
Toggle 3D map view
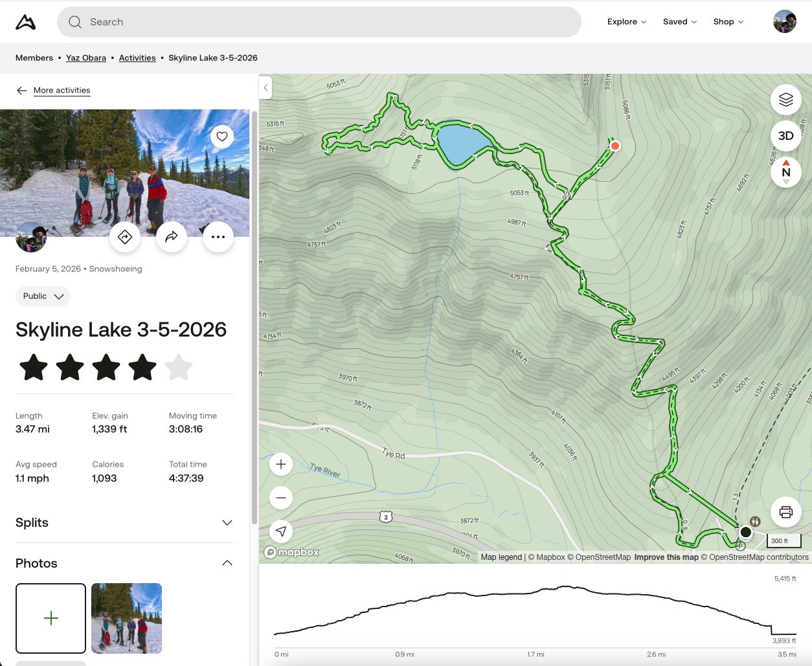785,136
